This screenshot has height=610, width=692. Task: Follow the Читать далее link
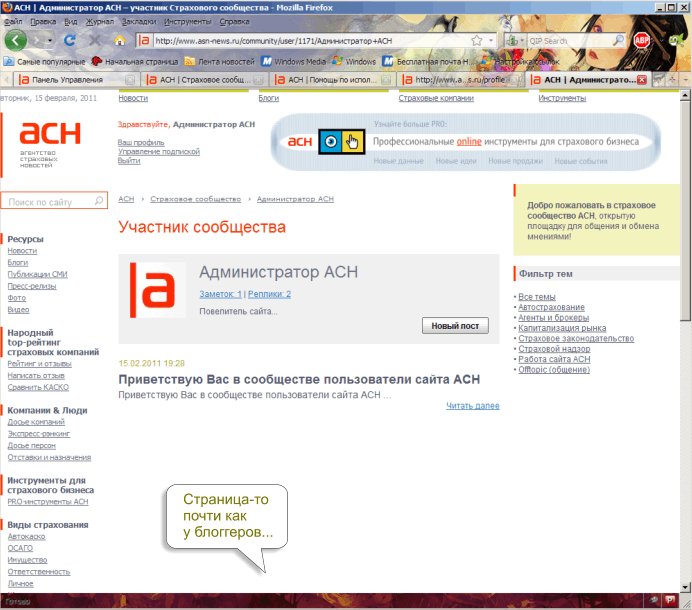point(472,406)
